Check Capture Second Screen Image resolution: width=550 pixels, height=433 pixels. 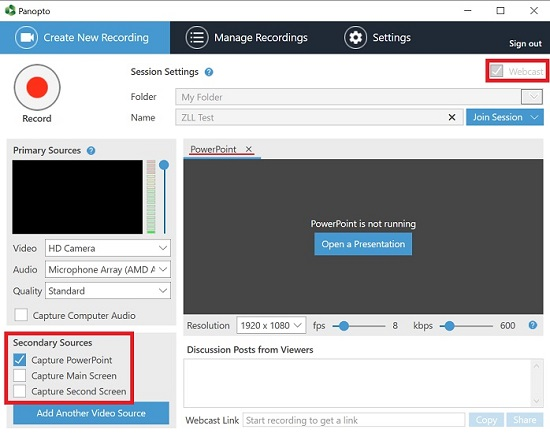pyautogui.click(x=20, y=391)
